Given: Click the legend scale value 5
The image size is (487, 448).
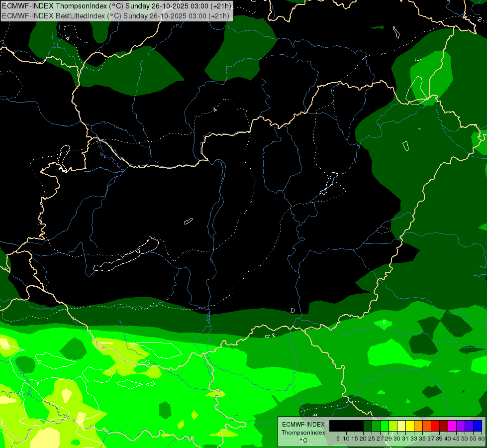Looking at the screenshot, I should click(338, 439).
